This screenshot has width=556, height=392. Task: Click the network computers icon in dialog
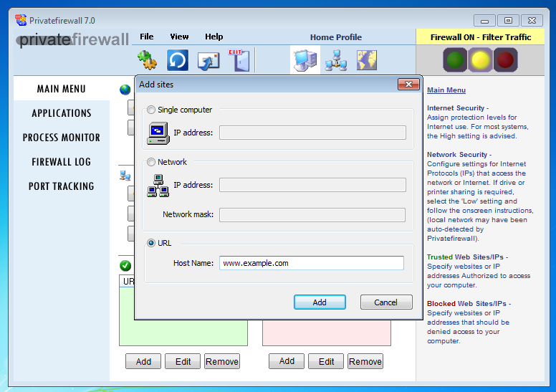tap(158, 186)
